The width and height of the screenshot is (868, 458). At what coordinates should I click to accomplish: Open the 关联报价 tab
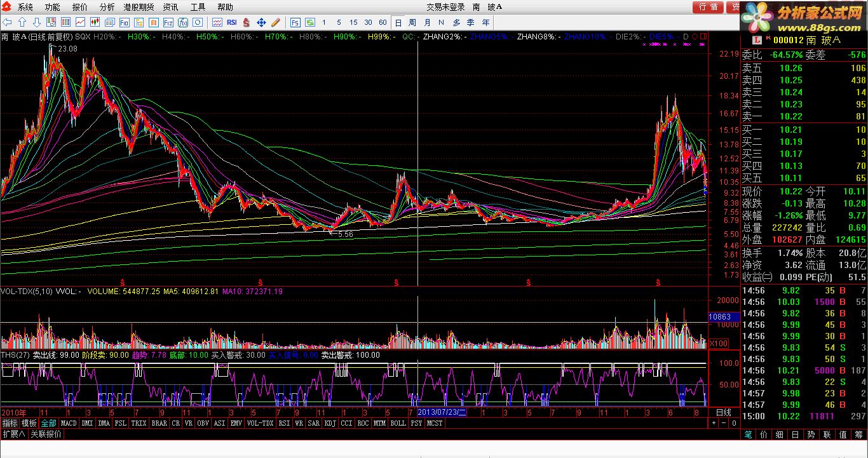[x=46, y=434]
